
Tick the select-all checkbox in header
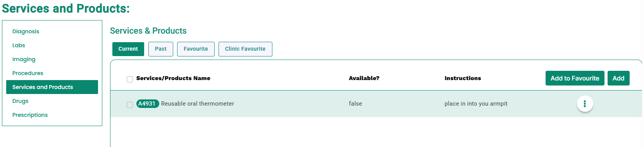130,79
